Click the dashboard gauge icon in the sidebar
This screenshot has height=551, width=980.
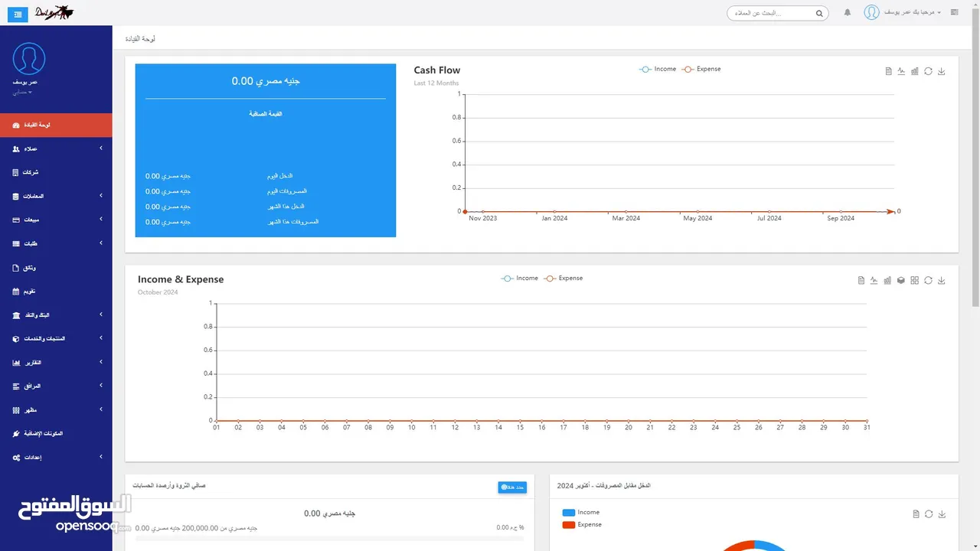point(16,125)
